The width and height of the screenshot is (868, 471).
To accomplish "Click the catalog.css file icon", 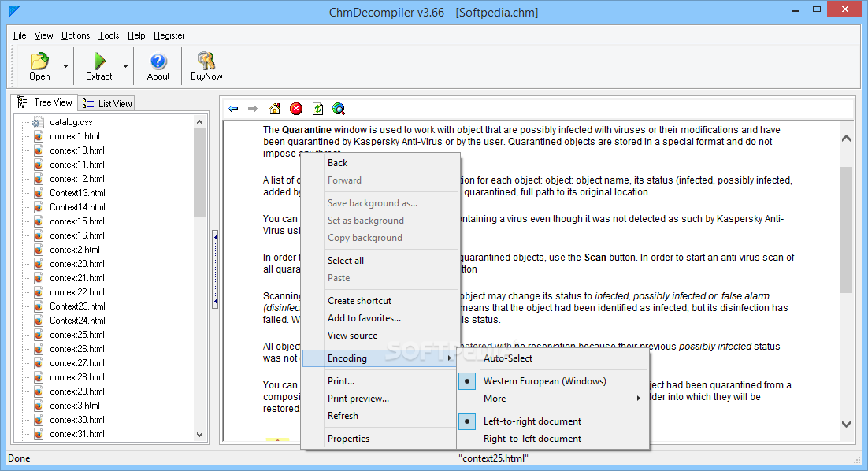I will [38, 122].
